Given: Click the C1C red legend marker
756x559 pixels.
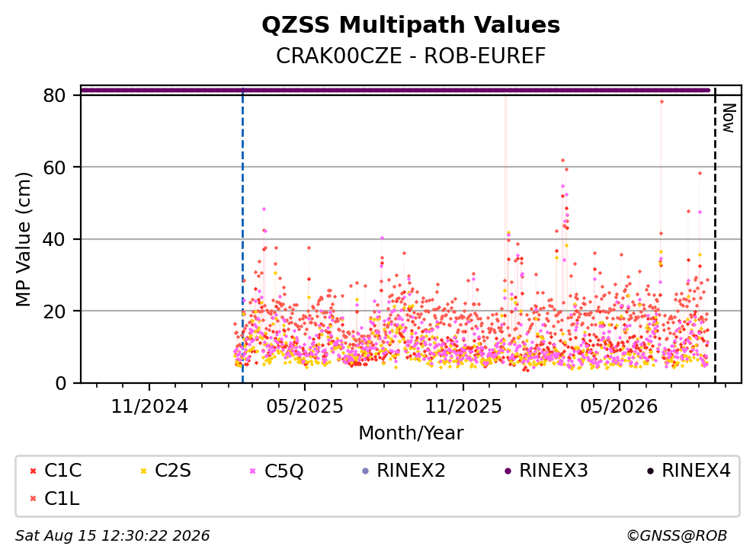Looking at the screenshot, I should pos(33,471).
